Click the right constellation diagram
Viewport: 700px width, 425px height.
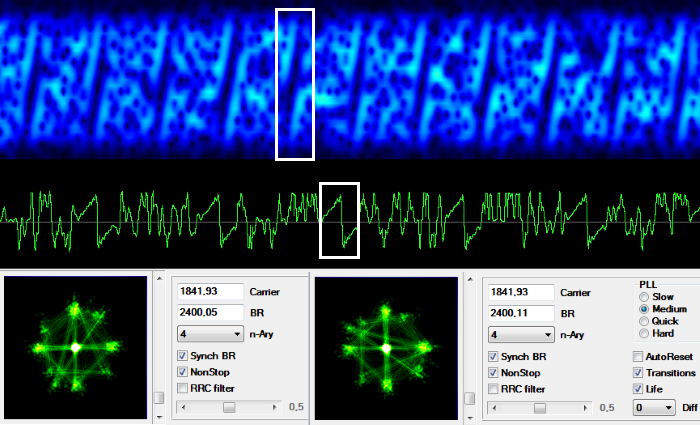point(386,348)
